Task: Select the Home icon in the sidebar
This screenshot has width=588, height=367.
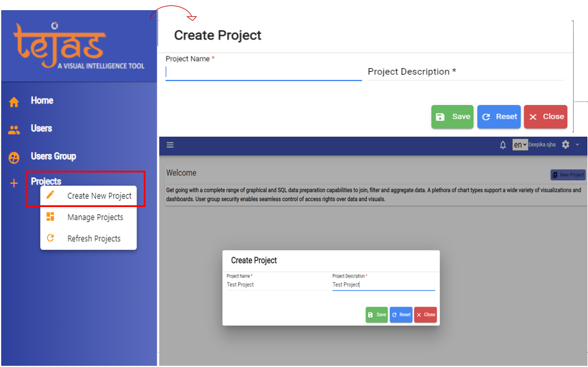Action: pos(13,100)
